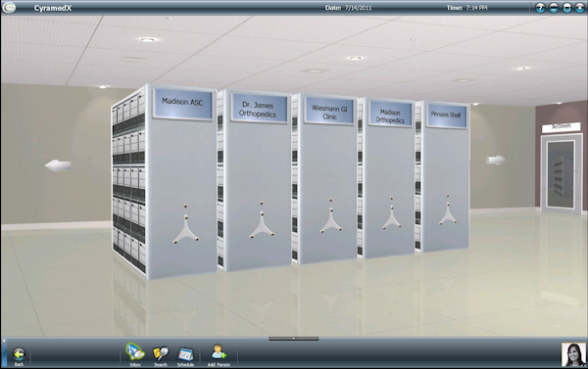The image size is (588, 369).
Task: Open the Schedule calendar icon
Action: [185, 354]
